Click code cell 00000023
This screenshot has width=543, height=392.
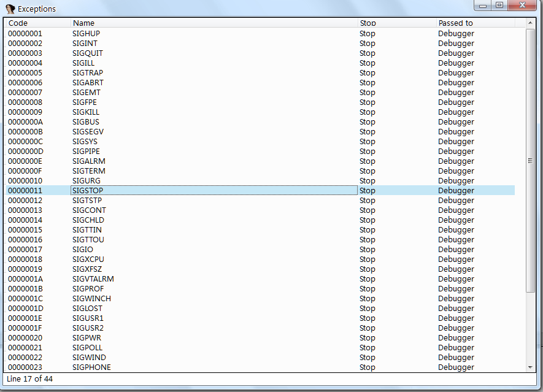pyautogui.click(x=25, y=367)
